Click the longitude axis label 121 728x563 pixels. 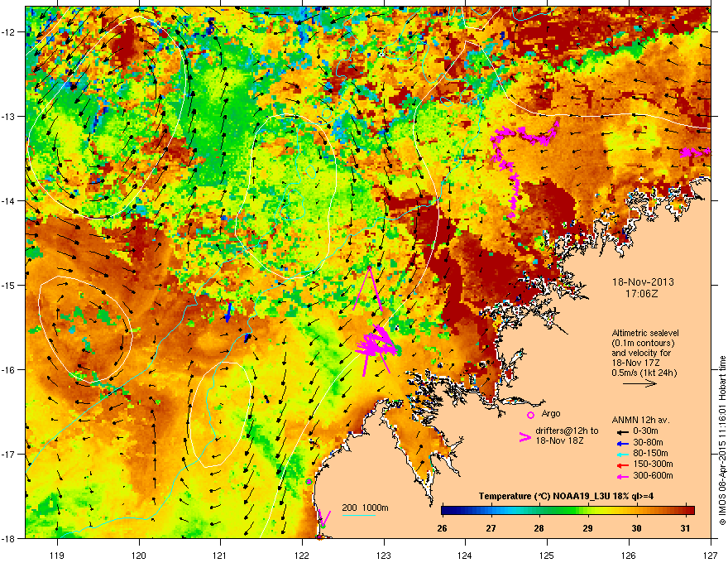[x=221, y=555]
